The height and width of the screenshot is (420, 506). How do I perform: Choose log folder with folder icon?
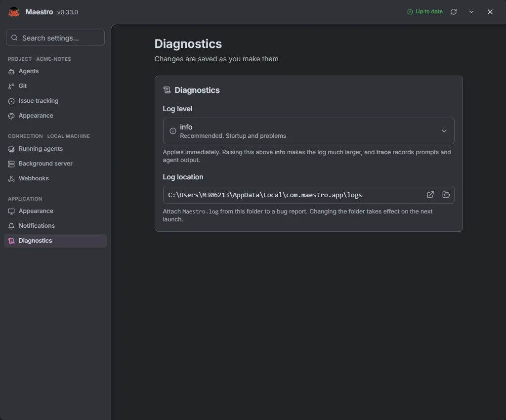pos(446,195)
